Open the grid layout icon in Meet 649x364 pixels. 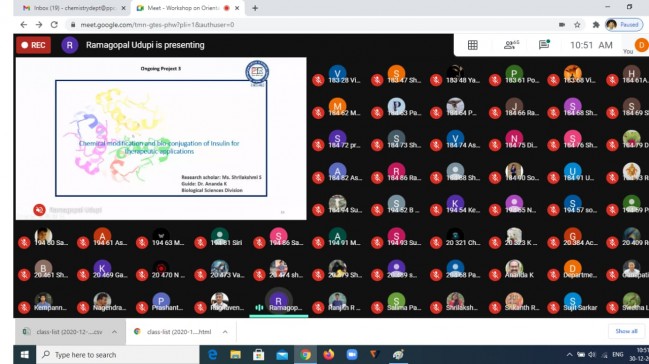[473, 45]
